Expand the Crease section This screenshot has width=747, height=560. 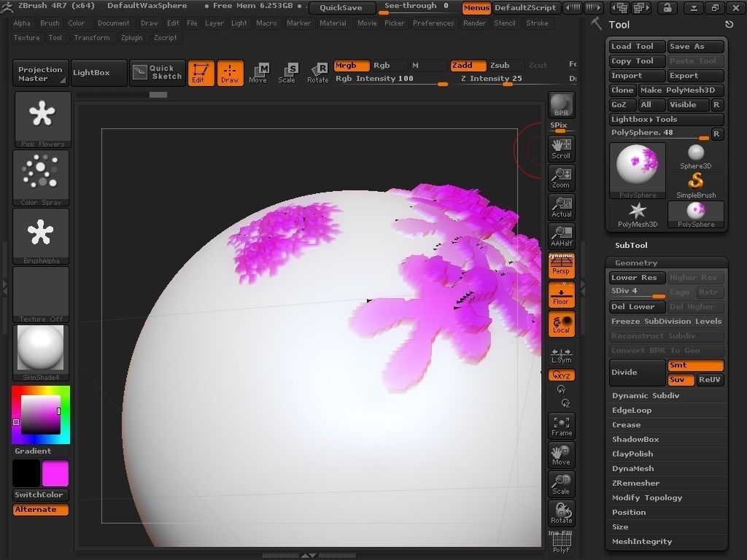click(x=626, y=425)
